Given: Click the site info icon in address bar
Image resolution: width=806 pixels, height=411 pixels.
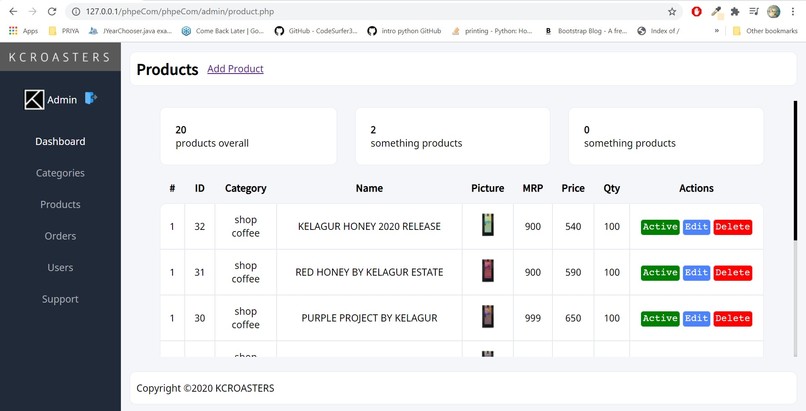Looking at the screenshot, I should point(76,11).
